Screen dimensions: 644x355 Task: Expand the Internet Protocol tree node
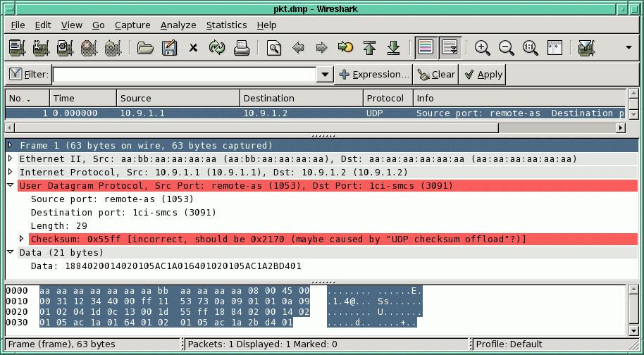11,172
